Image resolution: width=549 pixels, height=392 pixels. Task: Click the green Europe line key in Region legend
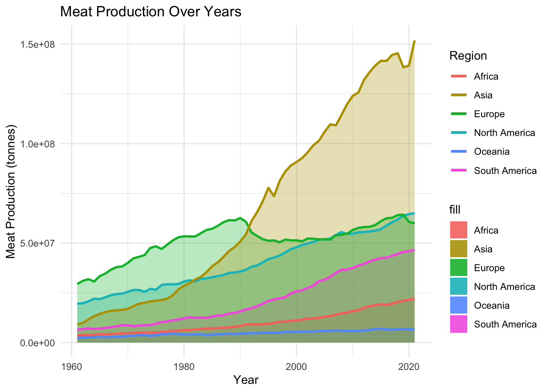pyautogui.click(x=459, y=114)
